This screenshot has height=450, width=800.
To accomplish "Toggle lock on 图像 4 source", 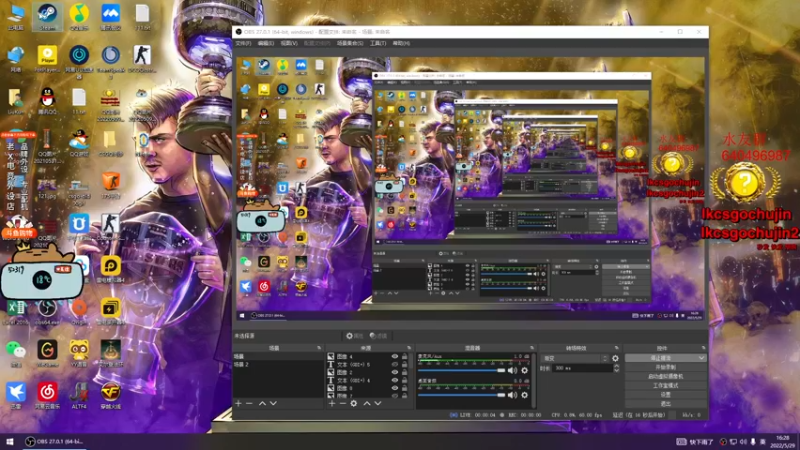I will 405,357.
